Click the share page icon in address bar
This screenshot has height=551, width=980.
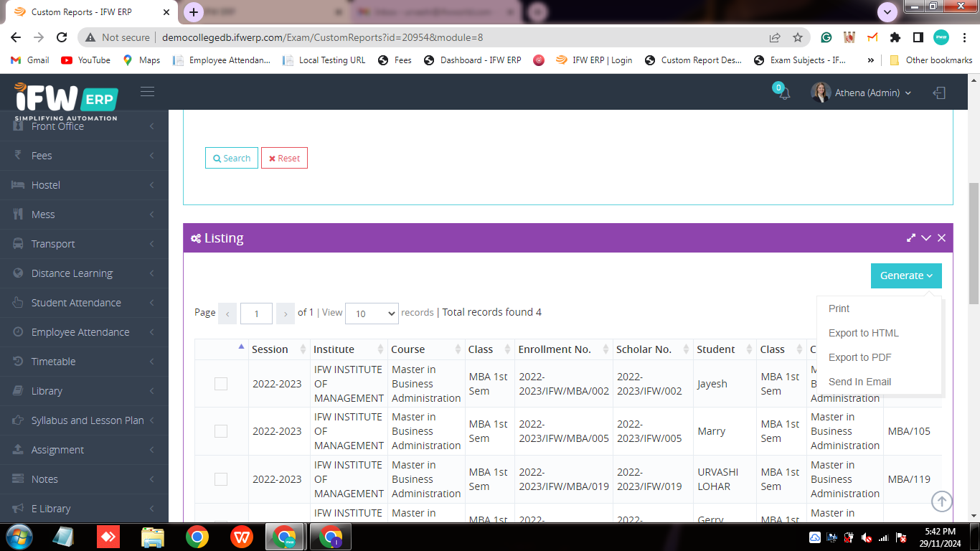coord(775,37)
